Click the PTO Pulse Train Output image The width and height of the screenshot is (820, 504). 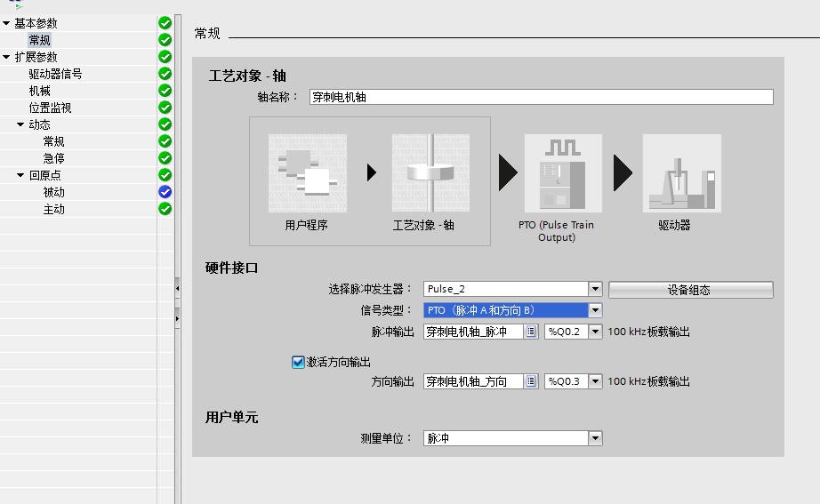click(x=563, y=173)
